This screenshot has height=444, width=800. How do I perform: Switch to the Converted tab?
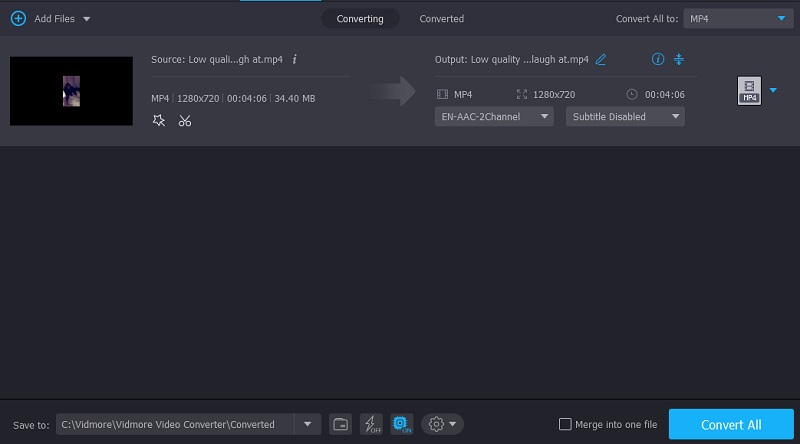pos(441,18)
